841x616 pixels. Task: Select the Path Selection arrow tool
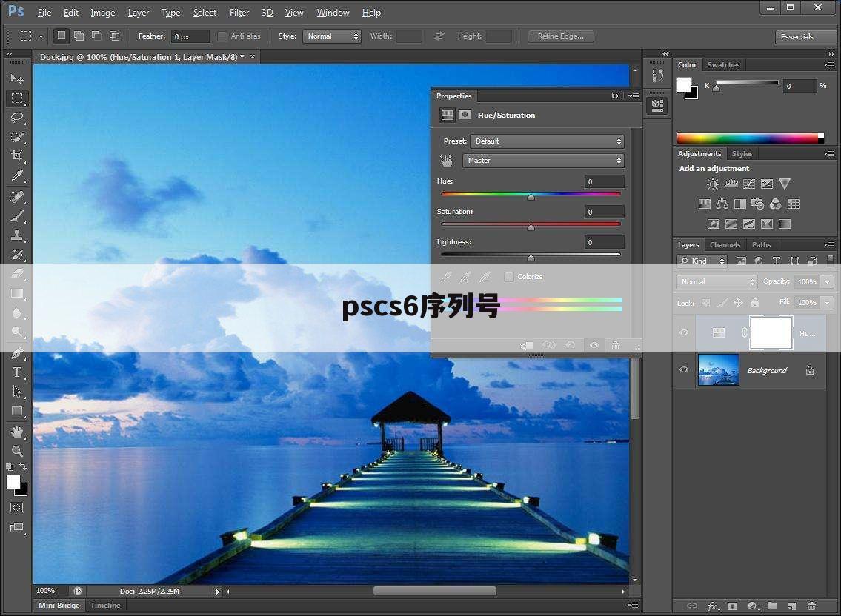coord(17,392)
